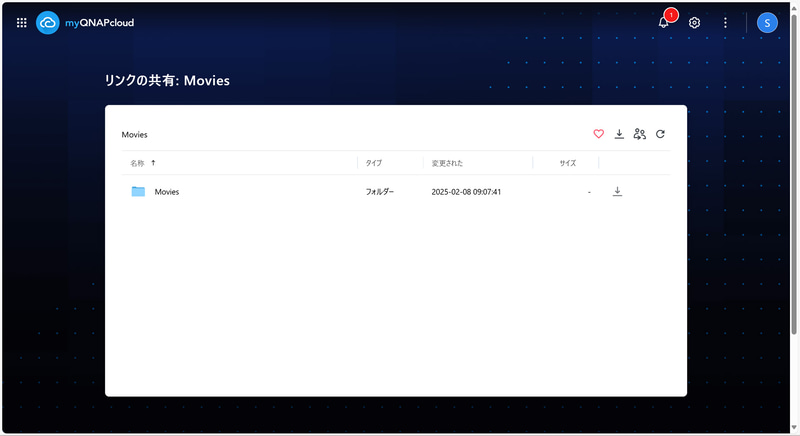Image resolution: width=800 pixels, height=436 pixels.
Task: Download all using the toolbar download icon
Action: click(x=619, y=134)
